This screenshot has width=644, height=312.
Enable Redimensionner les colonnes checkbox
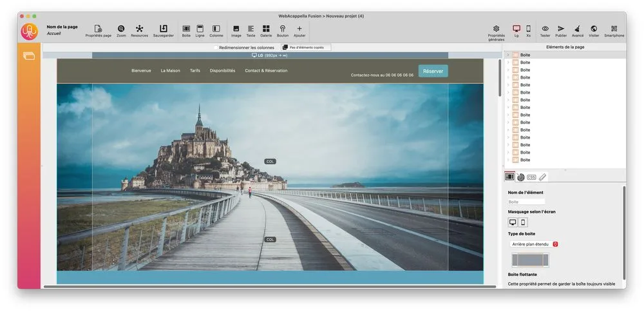[216, 48]
